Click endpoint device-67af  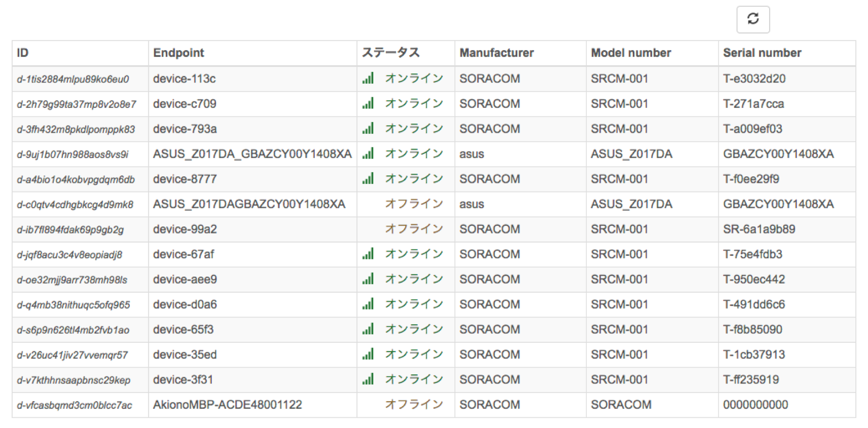tap(184, 254)
